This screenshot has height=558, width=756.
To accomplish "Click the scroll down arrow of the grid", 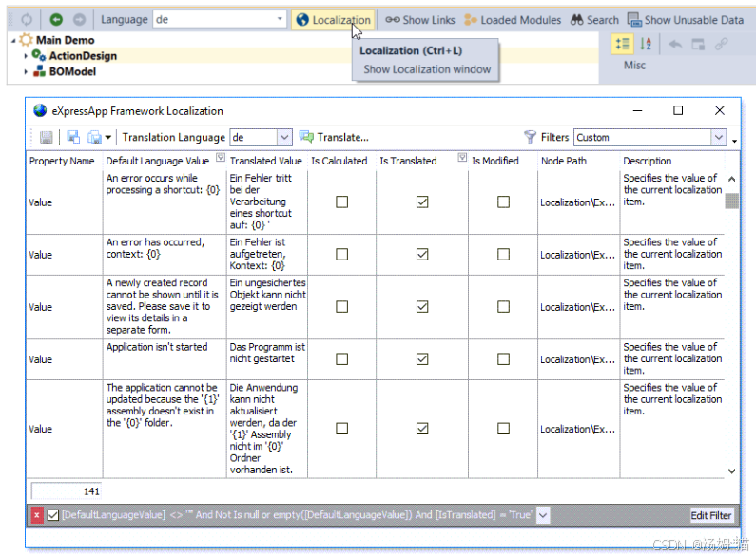I will pos(732,471).
